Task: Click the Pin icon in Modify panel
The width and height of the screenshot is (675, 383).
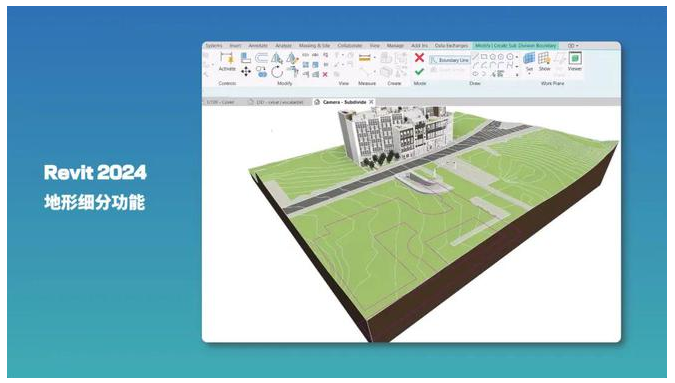Action: pos(325,65)
